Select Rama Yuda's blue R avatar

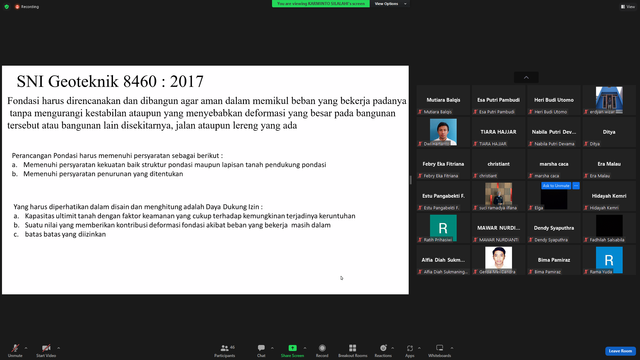pyautogui.click(x=609, y=260)
